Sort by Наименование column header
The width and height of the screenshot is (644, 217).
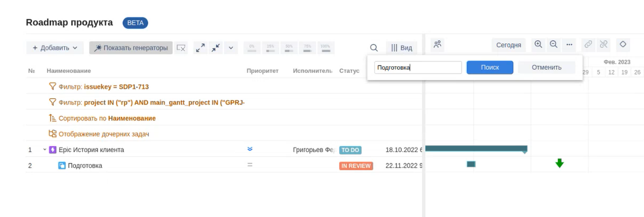68,71
